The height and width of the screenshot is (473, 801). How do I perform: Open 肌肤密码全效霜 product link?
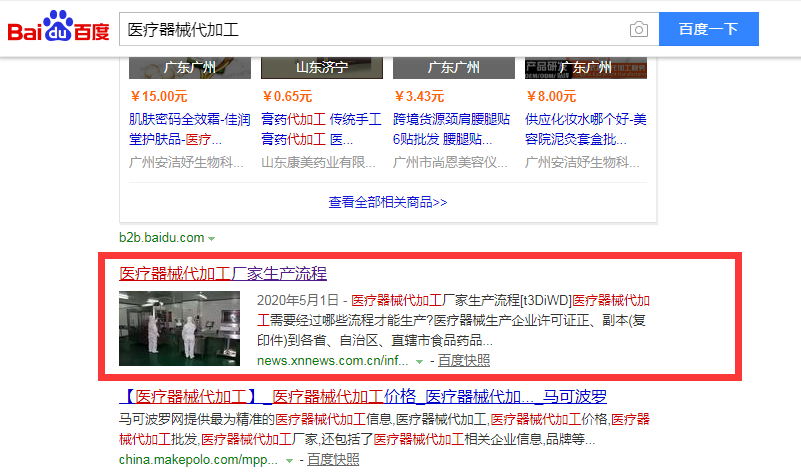pyautogui.click(x=189, y=129)
